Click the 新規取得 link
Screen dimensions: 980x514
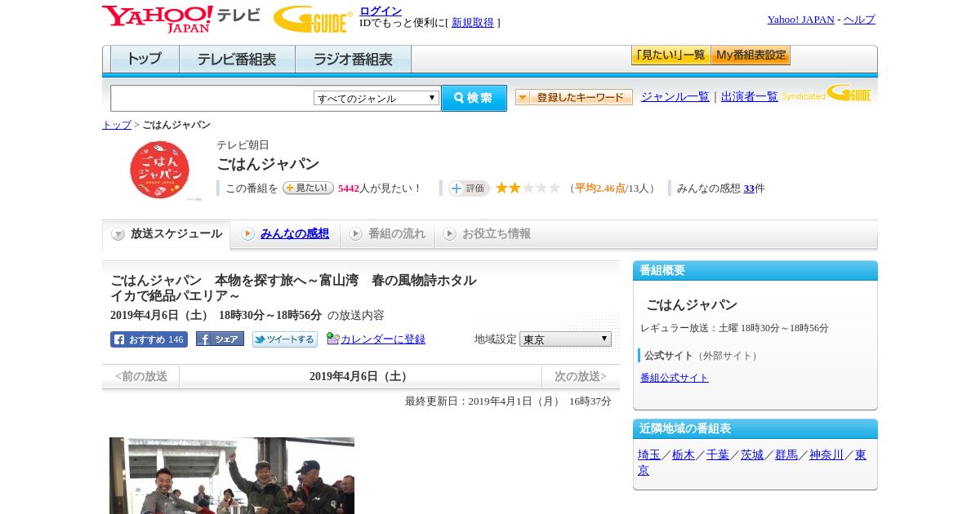coord(473,23)
